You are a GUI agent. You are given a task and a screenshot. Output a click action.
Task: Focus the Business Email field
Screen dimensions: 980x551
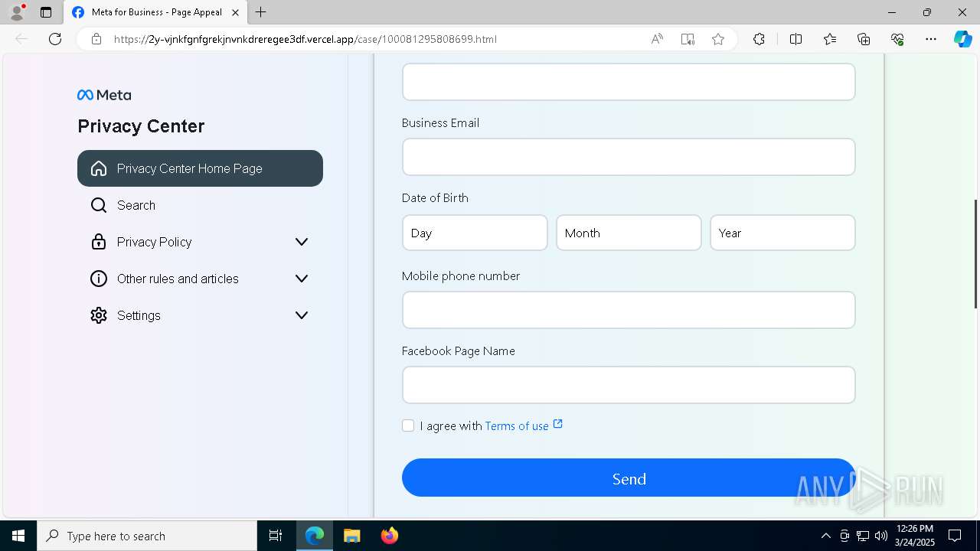(629, 157)
